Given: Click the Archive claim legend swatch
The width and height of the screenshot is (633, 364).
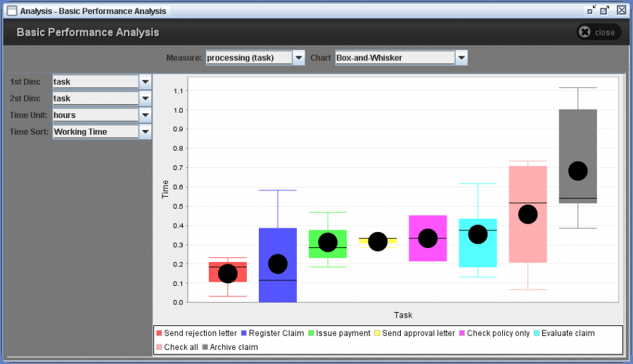Looking at the screenshot, I should [x=205, y=347].
